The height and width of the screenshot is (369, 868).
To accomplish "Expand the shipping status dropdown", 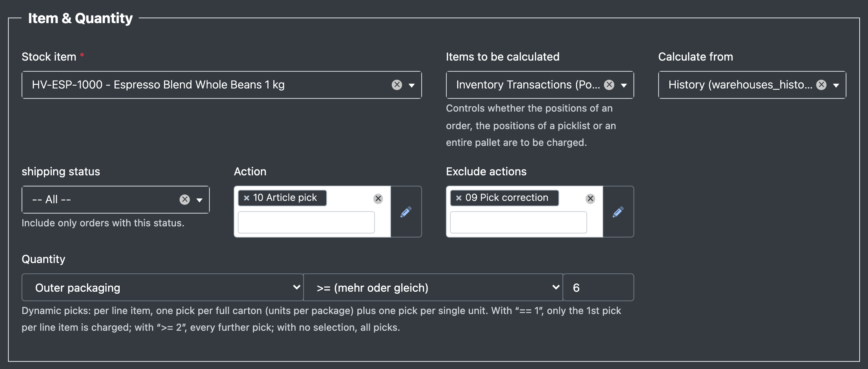I will (x=200, y=200).
